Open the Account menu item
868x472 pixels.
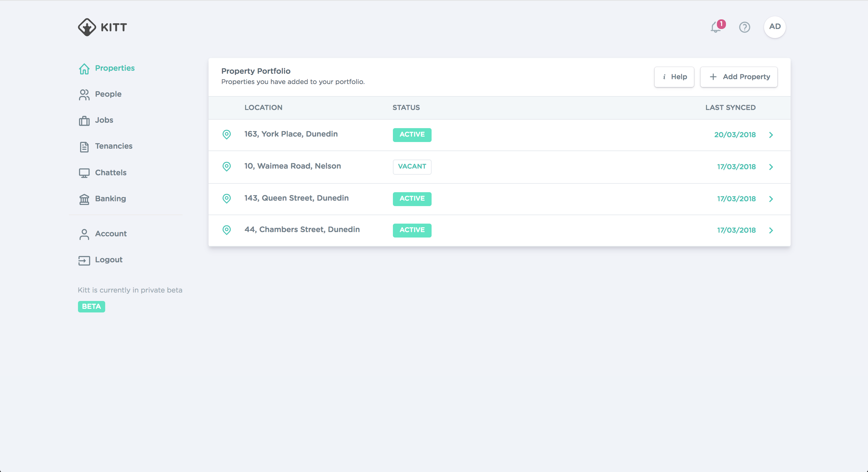click(x=111, y=234)
